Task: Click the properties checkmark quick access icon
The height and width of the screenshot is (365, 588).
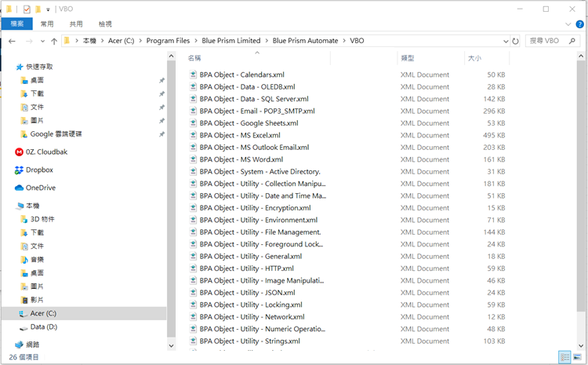Action: pos(27,9)
